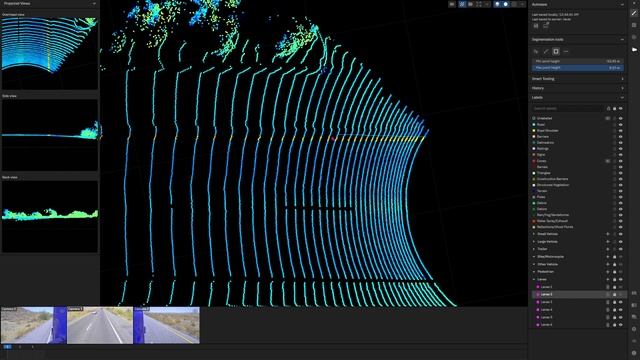Toggle visibility of Poles label
Image resolution: width=640 pixels, height=360 pixels.
click(x=620, y=197)
